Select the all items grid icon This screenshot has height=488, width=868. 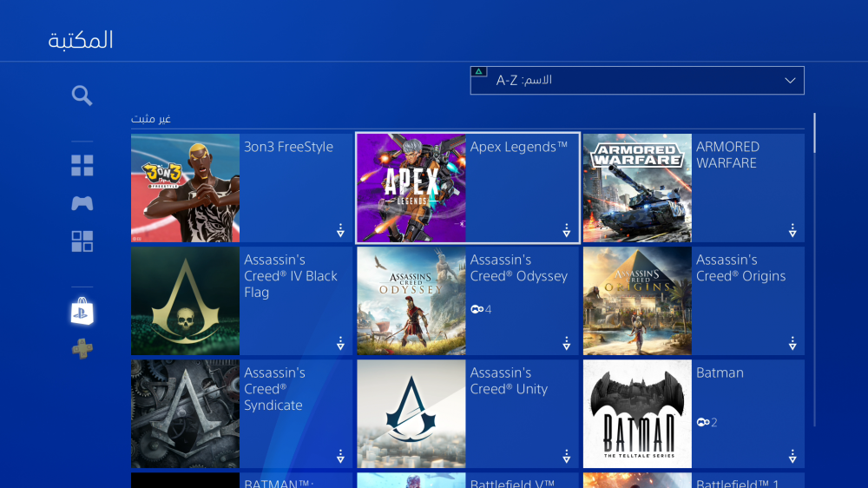(82, 165)
